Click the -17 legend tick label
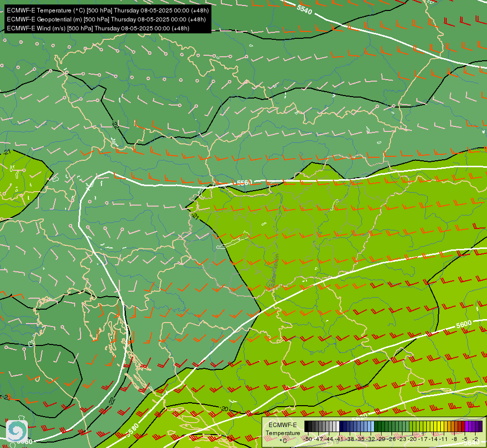487x448 pixels. tap(423, 439)
